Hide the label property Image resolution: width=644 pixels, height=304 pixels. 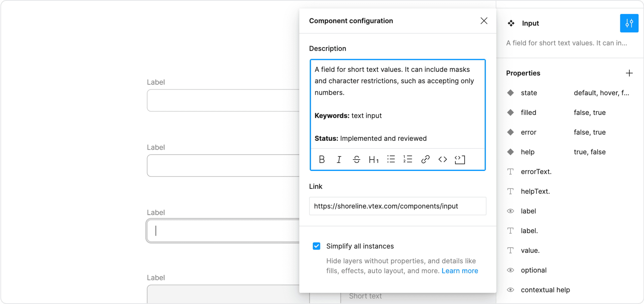[x=511, y=211]
